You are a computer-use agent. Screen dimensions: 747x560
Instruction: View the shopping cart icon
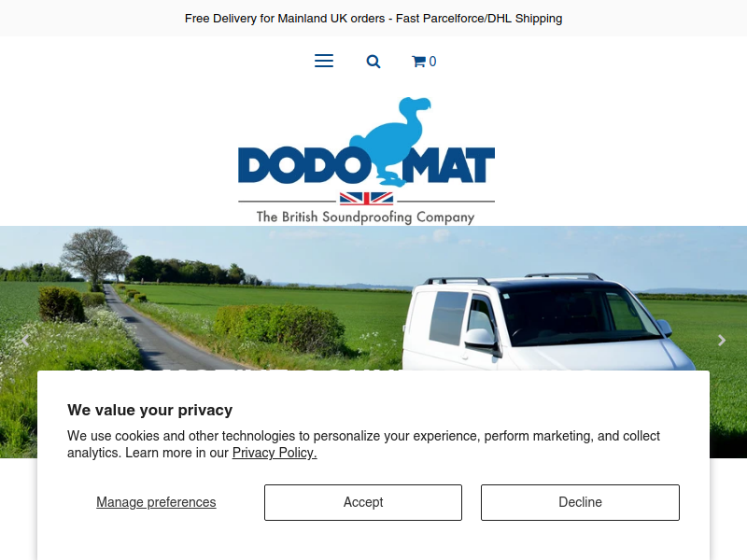pyautogui.click(x=418, y=62)
